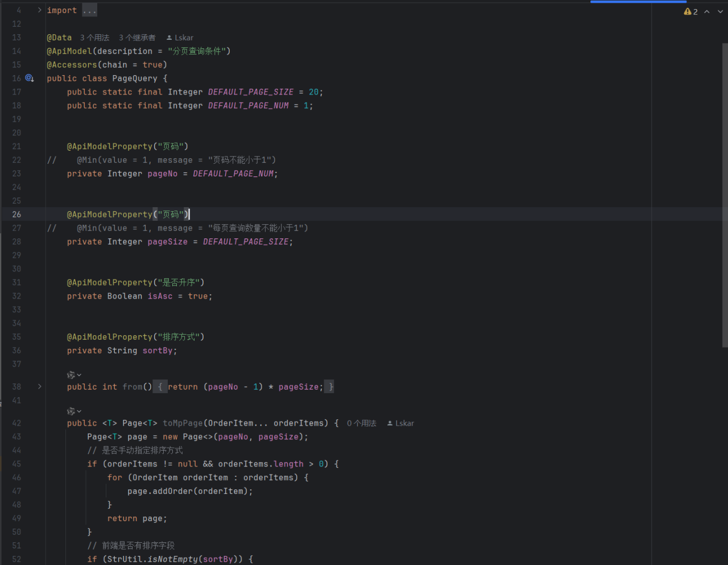Click the "return page;" statement
This screenshot has width=728, height=565.
pos(137,519)
